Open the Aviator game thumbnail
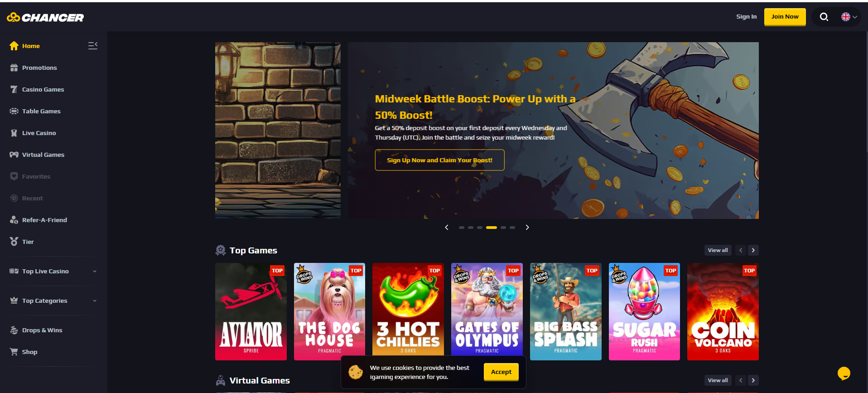Viewport: 868px width, 393px height. pyautogui.click(x=251, y=312)
